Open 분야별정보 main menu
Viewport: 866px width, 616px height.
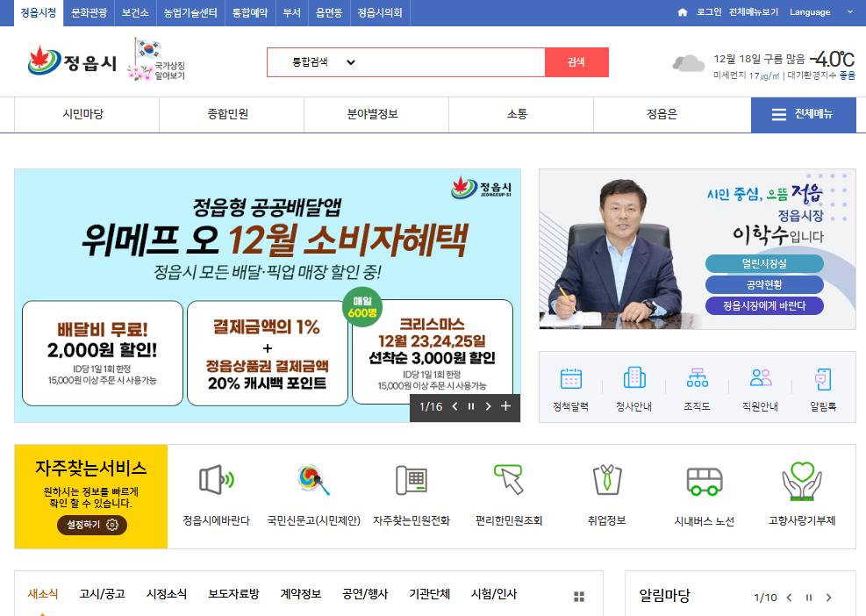point(373,114)
